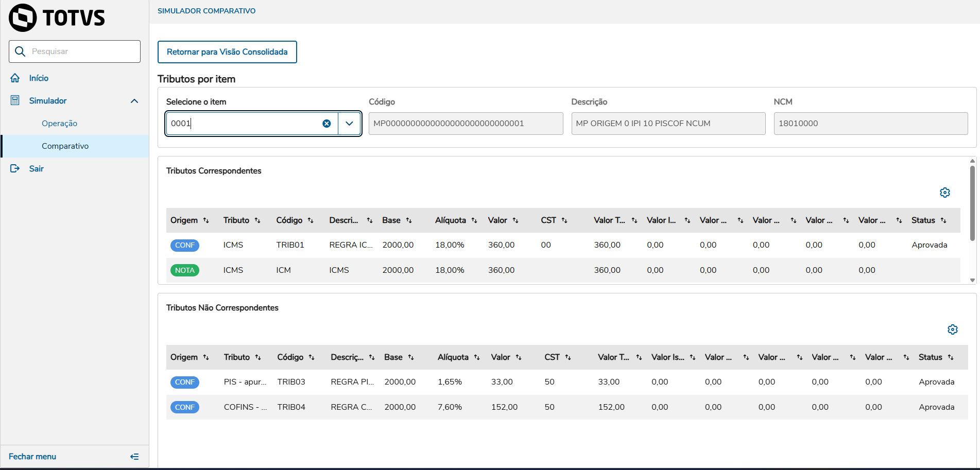
Task: Sort first table by Alíquota column
Action: click(474, 220)
